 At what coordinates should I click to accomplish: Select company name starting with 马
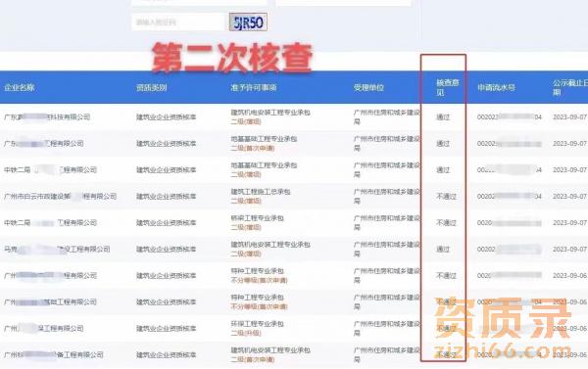(57, 250)
